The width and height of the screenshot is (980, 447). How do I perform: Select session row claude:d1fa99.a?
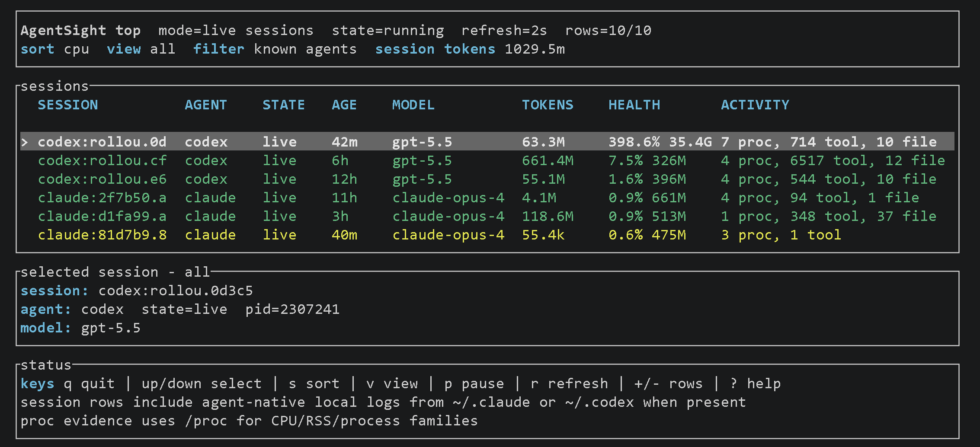pyautogui.click(x=487, y=216)
